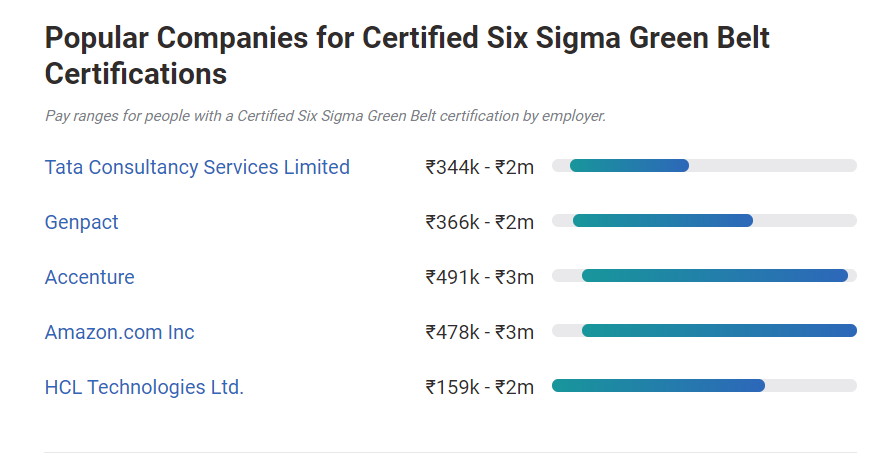
Task: Select the Accenture filled pay range bar
Action: [714, 275]
